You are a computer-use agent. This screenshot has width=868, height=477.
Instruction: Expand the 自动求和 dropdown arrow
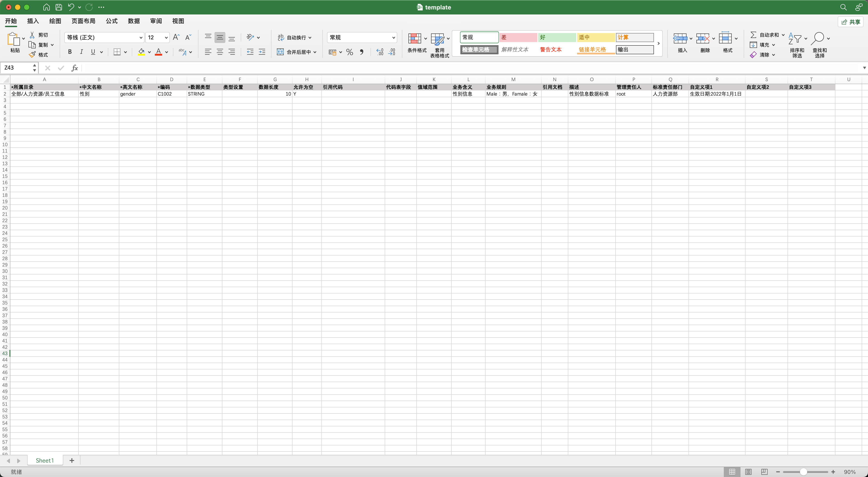click(x=783, y=35)
